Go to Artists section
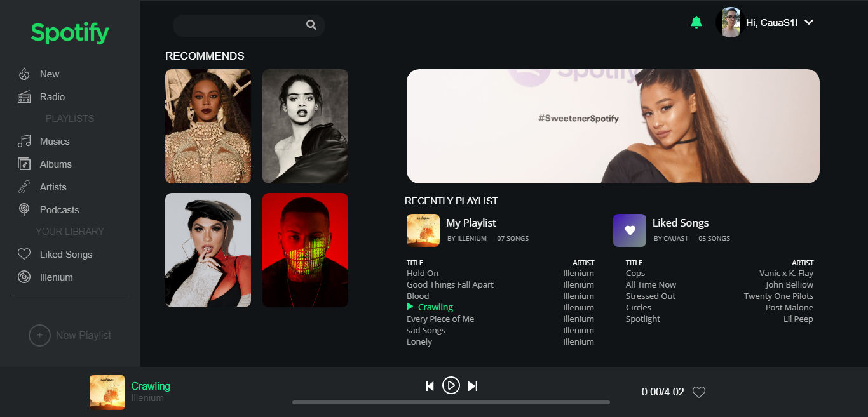Viewport: 868px width, 417px height. (x=53, y=187)
